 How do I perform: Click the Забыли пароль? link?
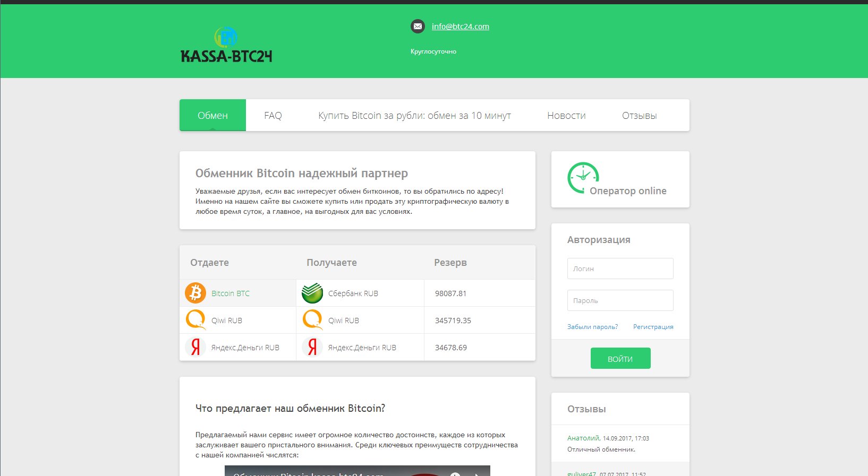[592, 327]
